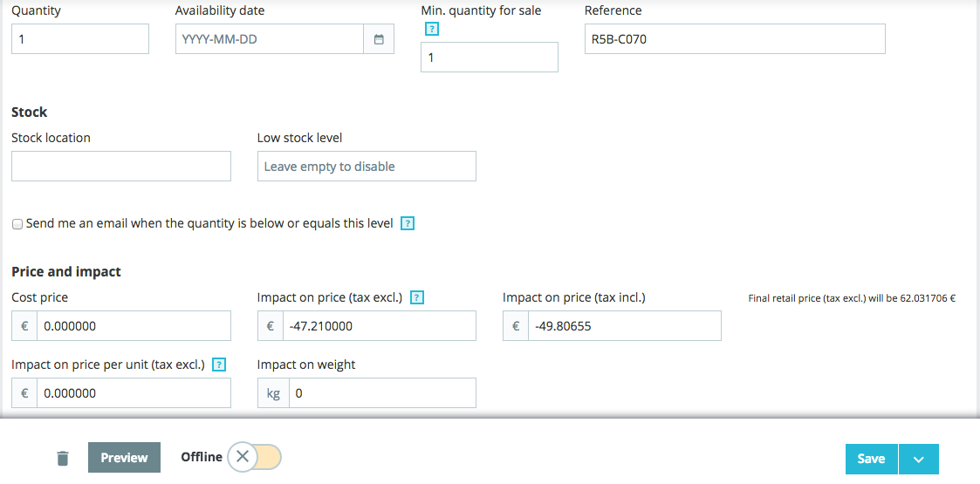This screenshot has width=980, height=484.
Task: Click the Impact on weight field
Action: click(x=382, y=393)
